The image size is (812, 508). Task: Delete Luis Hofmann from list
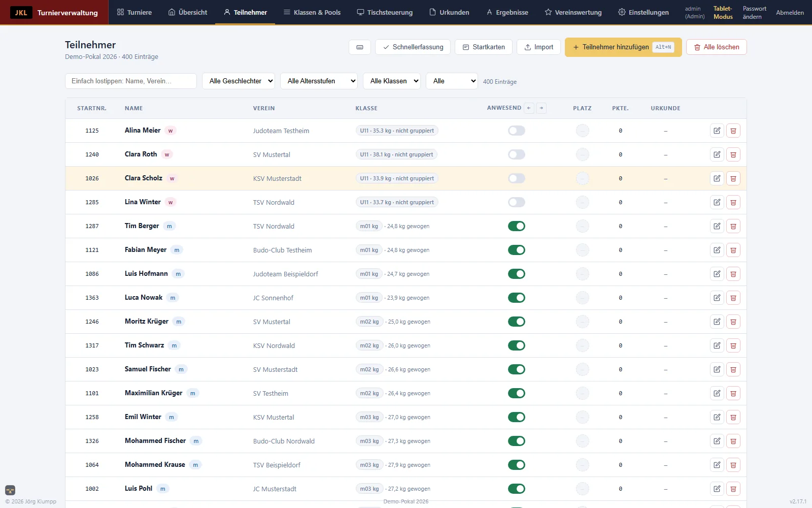[x=733, y=274]
